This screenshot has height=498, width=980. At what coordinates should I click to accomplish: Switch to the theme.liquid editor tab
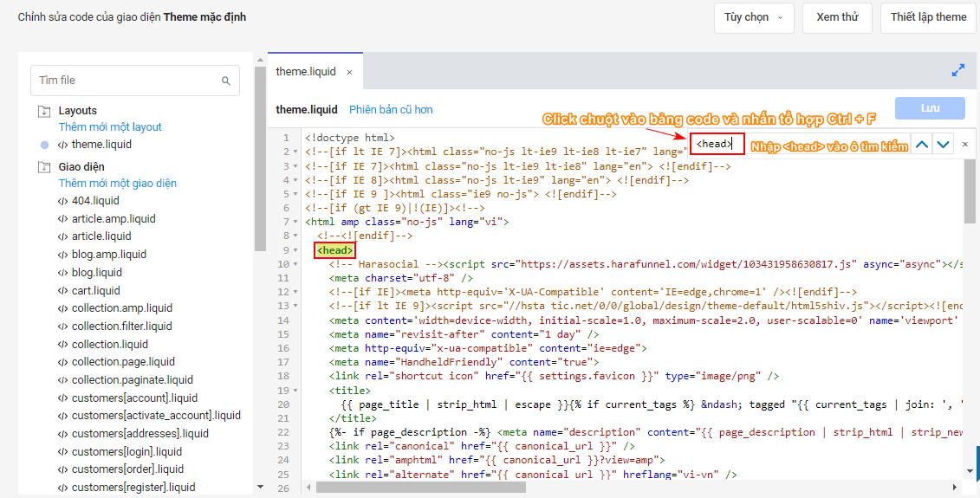point(305,72)
